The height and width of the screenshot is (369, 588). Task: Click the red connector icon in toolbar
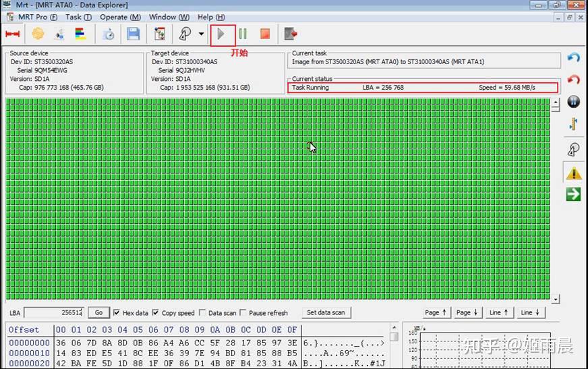coord(12,34)
